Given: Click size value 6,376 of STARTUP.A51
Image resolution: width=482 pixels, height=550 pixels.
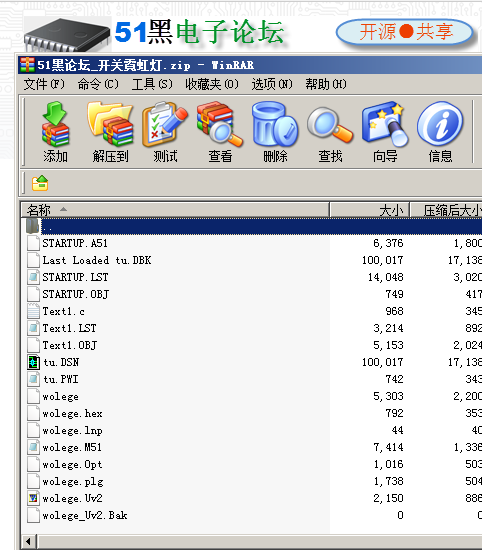Looking at the screenshot, I should (388, 243).
